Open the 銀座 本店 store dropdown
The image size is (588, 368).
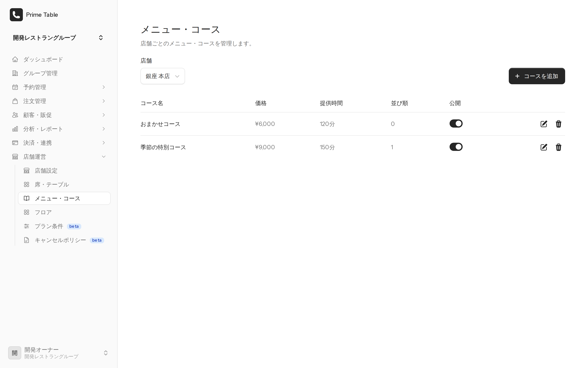click(x=163, y=76)
